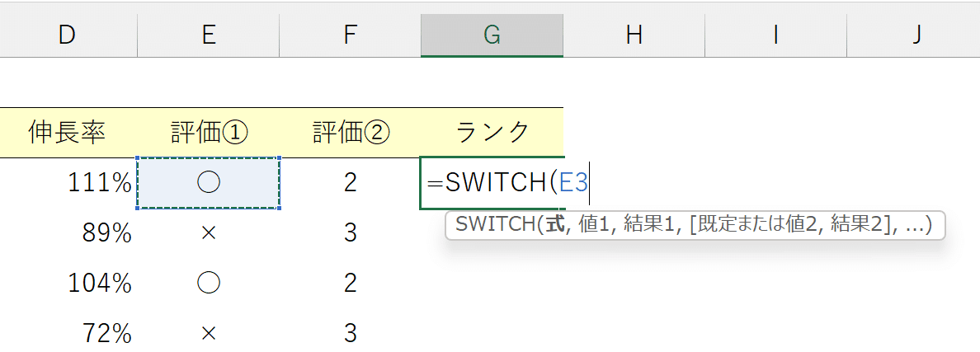Click the 伸長率 header cell

click(x=68, y=133)
